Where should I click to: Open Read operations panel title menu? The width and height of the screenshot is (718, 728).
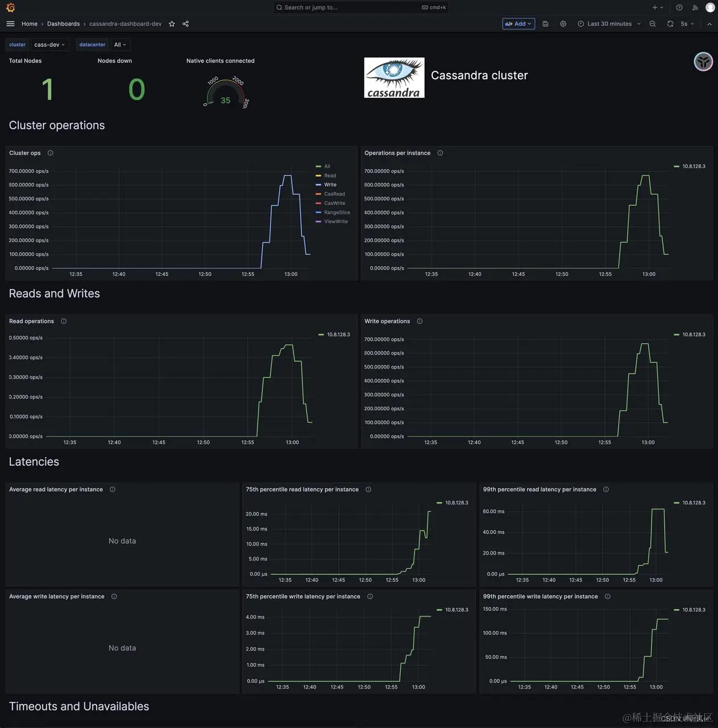pos(31,321)
